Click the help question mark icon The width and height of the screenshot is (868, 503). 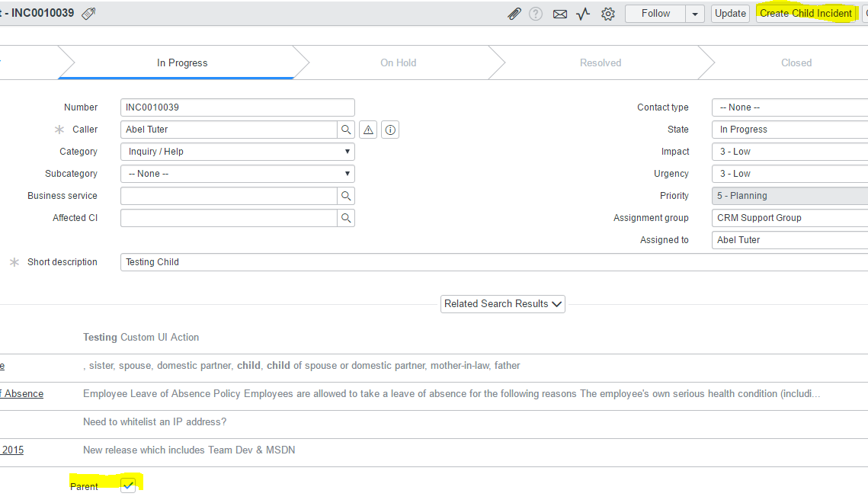point(535,14)
